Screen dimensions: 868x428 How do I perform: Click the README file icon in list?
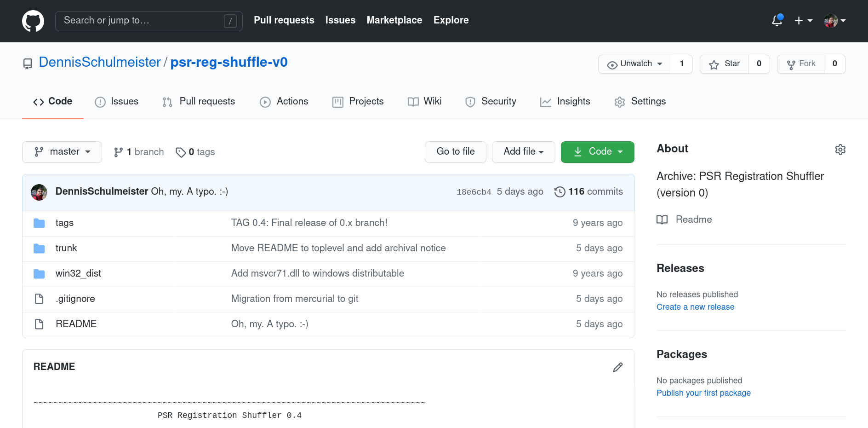coord(39,324)
